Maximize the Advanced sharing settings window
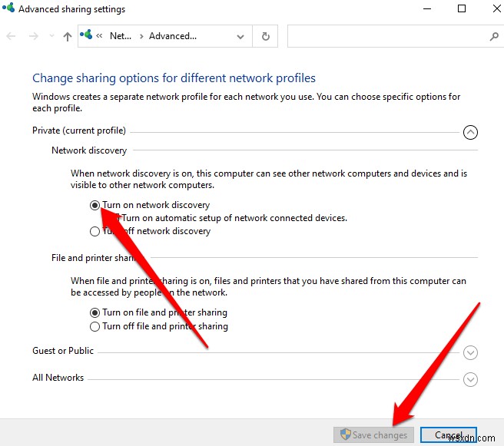Image resolution: width=504 pixels, height=446 pixels. tap(462, 8)
